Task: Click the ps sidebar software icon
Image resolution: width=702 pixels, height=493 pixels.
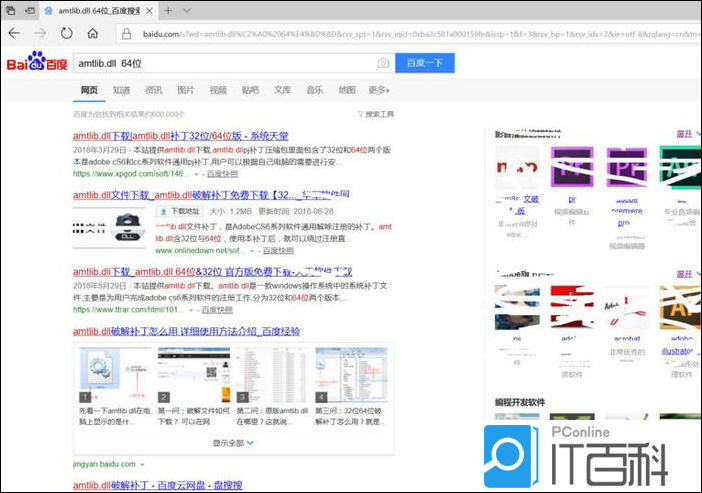Action: pos(517,307)
